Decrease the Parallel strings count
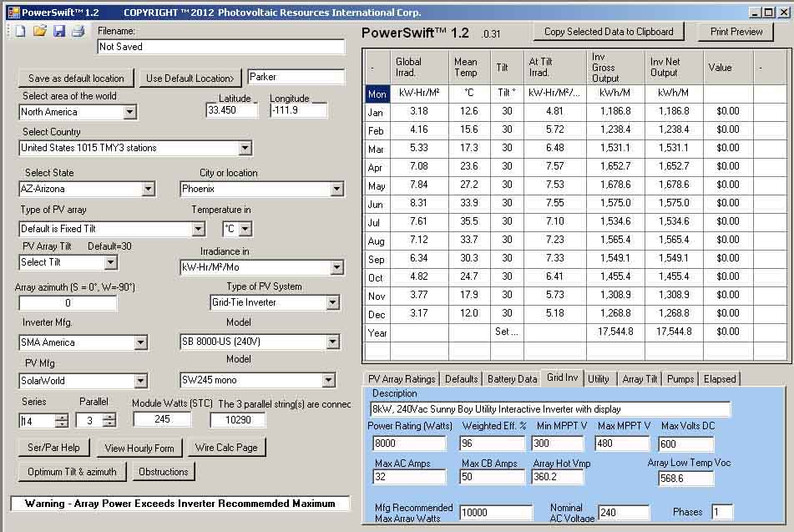This screenshot has width=794, height=532. tap(109, 423)
